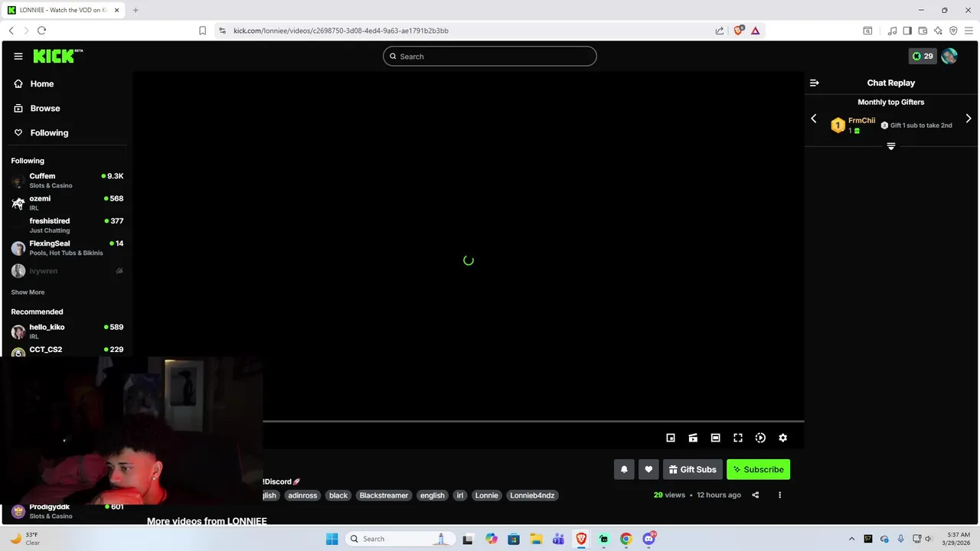Click the clip or cast video control icon

pyautogui.click(x=693, y=438)
